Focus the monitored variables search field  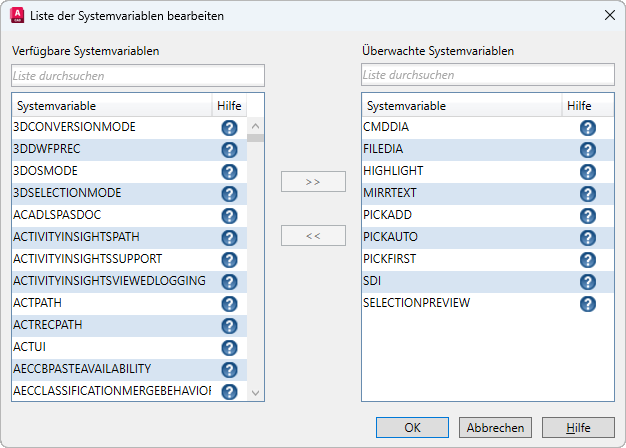point(488,76)
